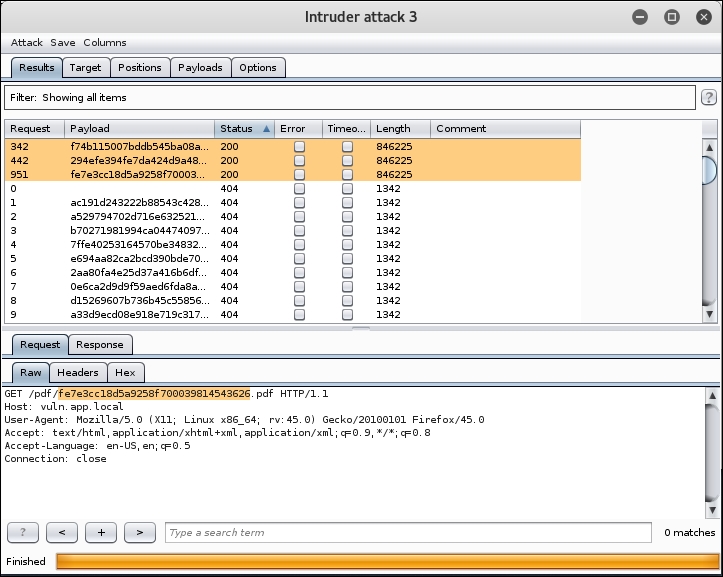Open the filter settings bar

(x=349, y=98)
